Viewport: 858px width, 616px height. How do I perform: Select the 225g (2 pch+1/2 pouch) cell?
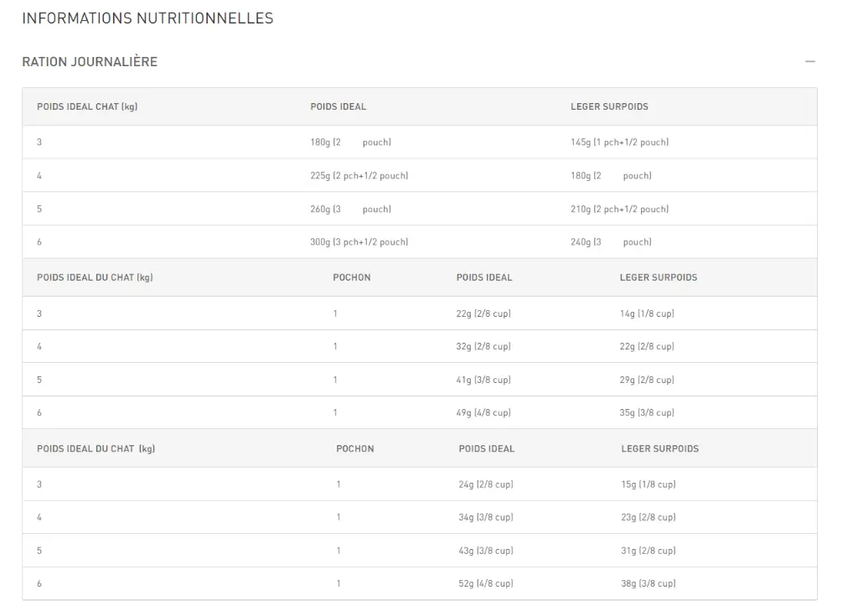click(x=359, y=176)
